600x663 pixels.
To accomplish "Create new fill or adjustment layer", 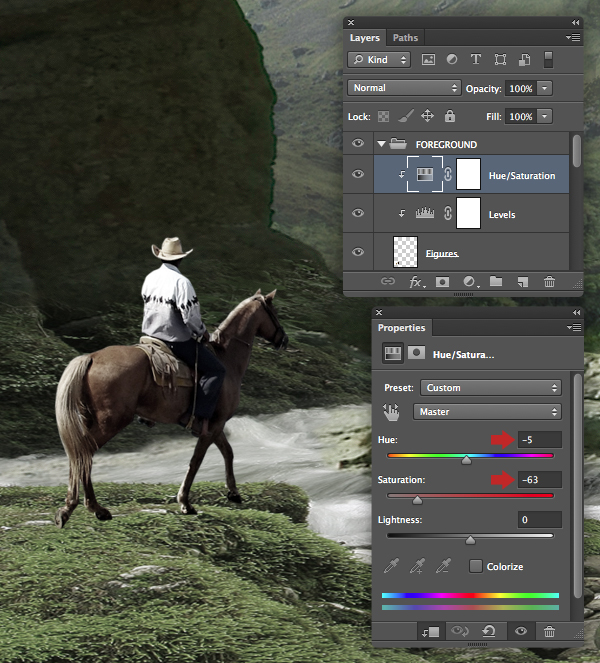I will (470, 282).
